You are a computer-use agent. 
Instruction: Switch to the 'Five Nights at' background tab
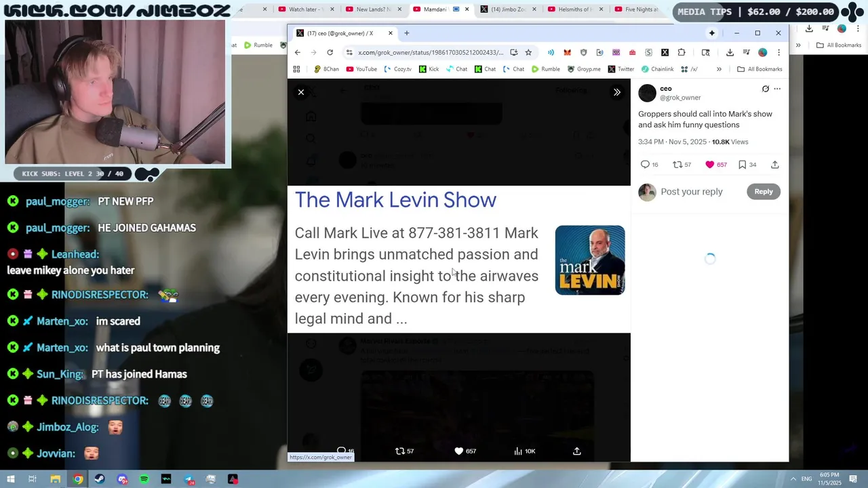tap(637, 9)
